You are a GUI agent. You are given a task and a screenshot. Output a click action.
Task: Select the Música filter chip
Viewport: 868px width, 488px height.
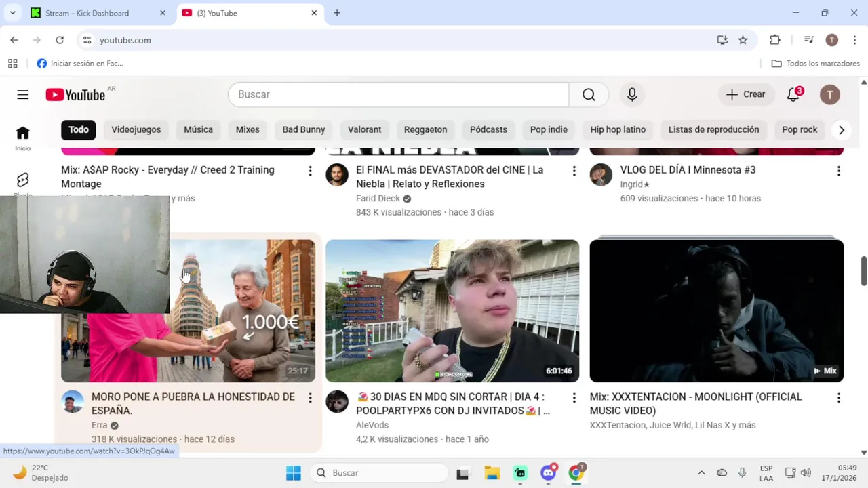click(x=198, y=129)
